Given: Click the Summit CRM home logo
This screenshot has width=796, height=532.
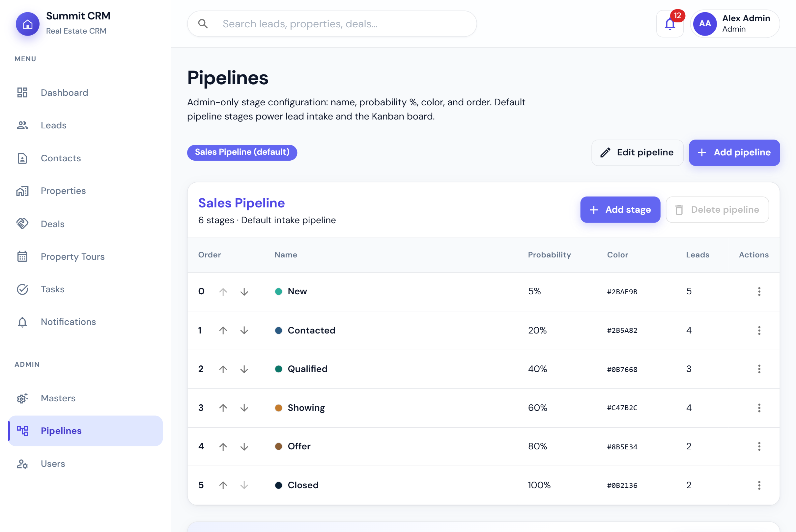Looking at the screenshot, I should [x=27, y=24].
